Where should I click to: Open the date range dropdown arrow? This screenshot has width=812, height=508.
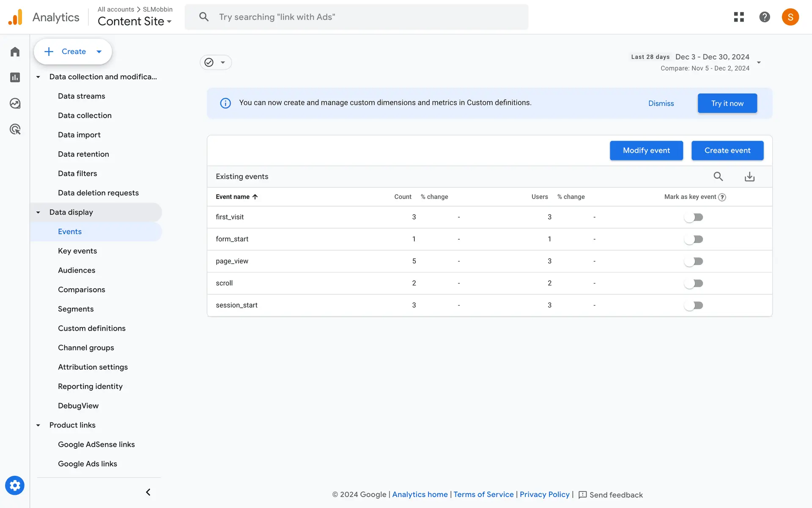point(759,63)
